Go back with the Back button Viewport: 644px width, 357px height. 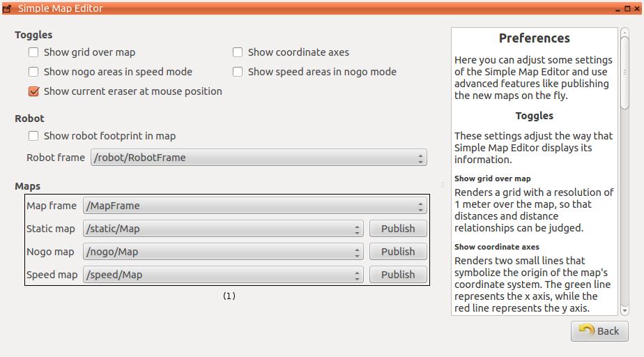599,331
